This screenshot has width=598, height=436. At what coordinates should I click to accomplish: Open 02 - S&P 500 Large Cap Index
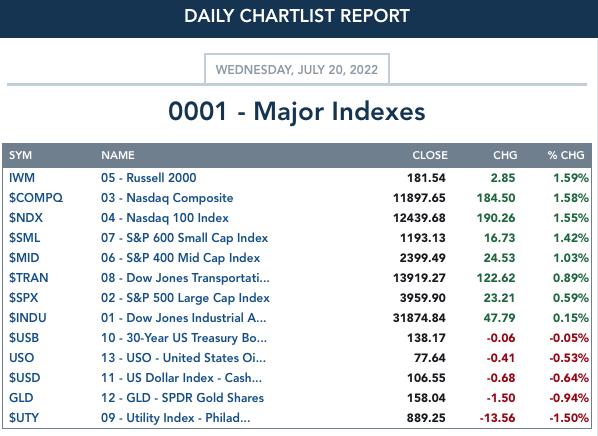pyautogui.click(x=185, y=298)
